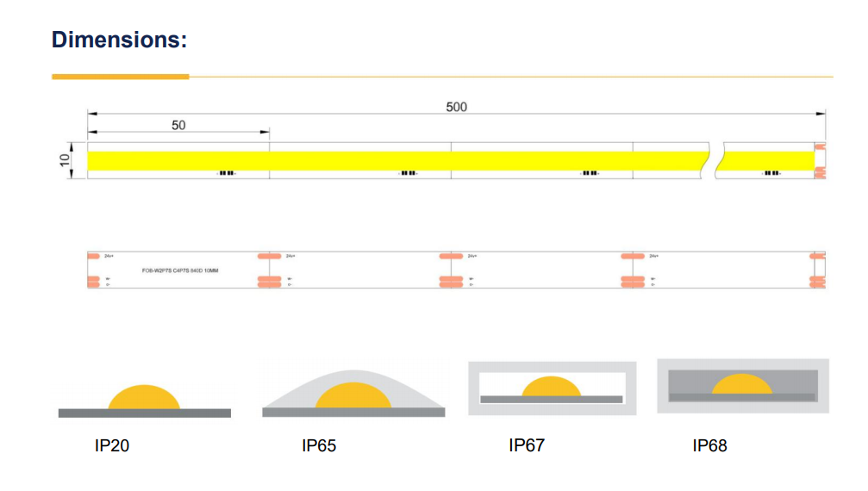Click the thick orange underline below heading

pos(120,77)
